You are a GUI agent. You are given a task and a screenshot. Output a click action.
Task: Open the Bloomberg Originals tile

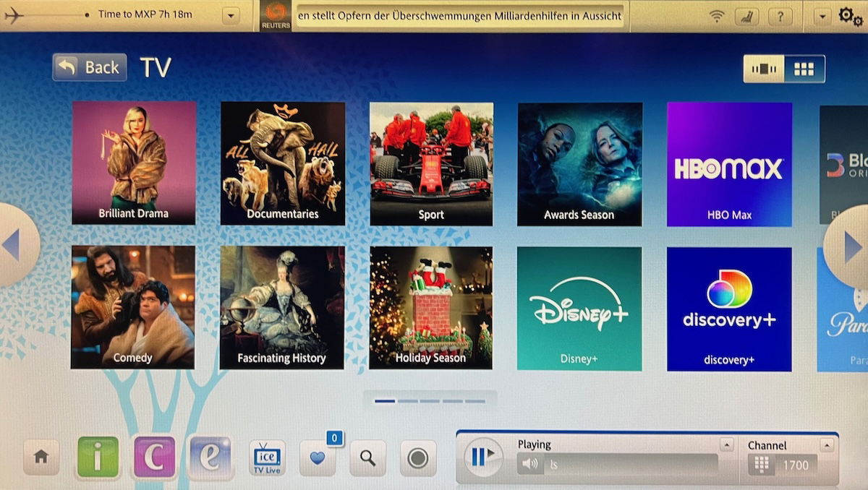point(843,165)
